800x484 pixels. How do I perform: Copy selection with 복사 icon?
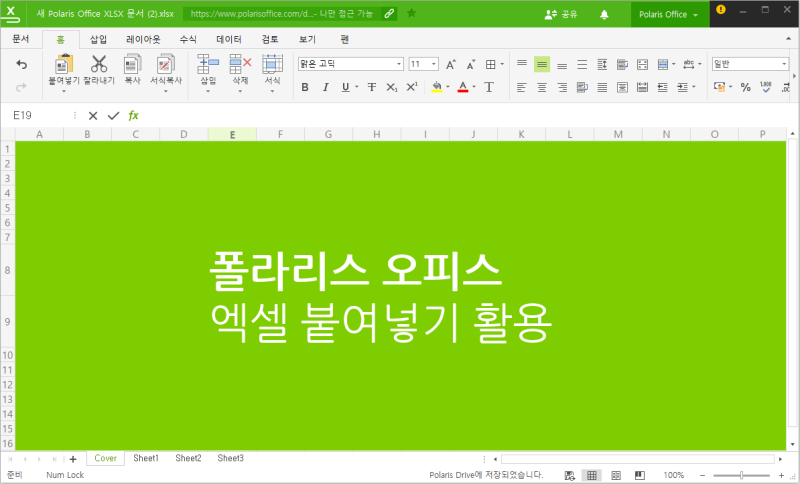click(x=132, y=64)
